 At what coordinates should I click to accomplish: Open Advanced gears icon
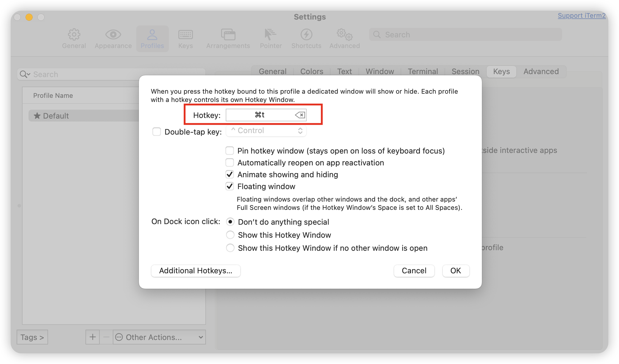[345, 35]
